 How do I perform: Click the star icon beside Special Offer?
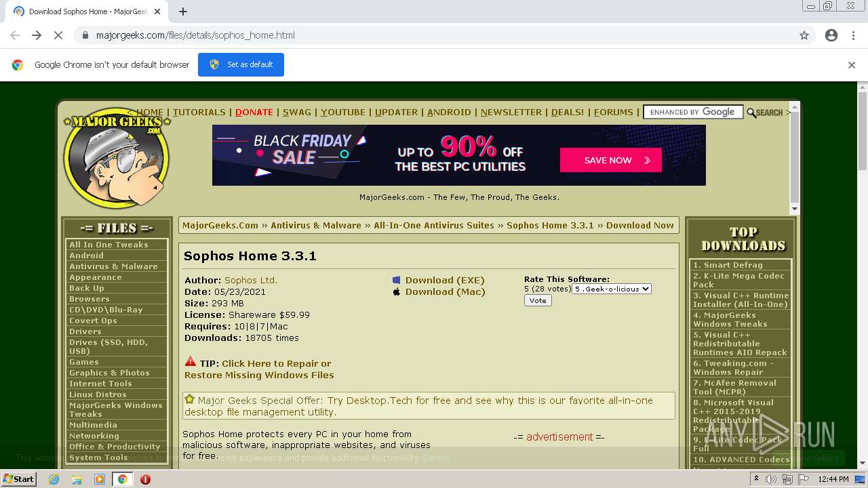click(x=190, y=399)
